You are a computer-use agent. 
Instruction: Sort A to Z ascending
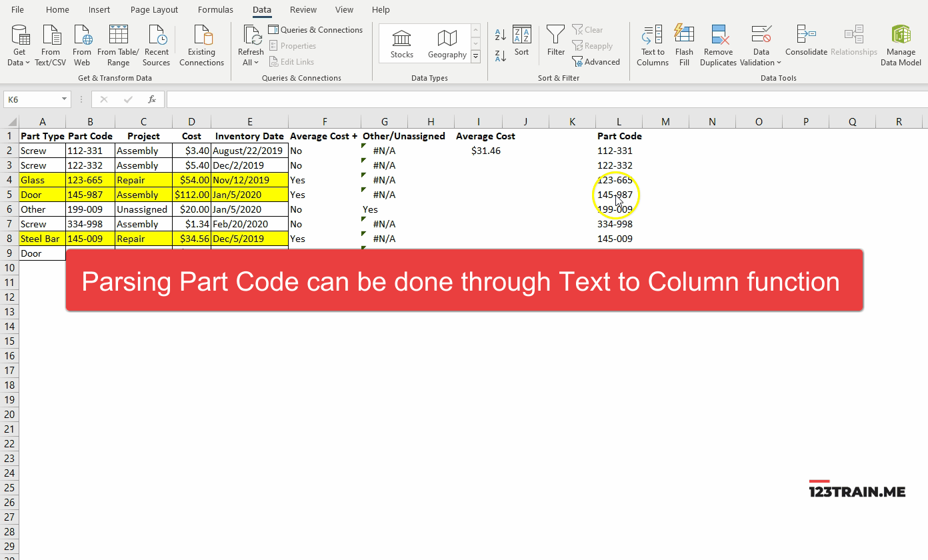pyautogui.click(x=501, y=35)
